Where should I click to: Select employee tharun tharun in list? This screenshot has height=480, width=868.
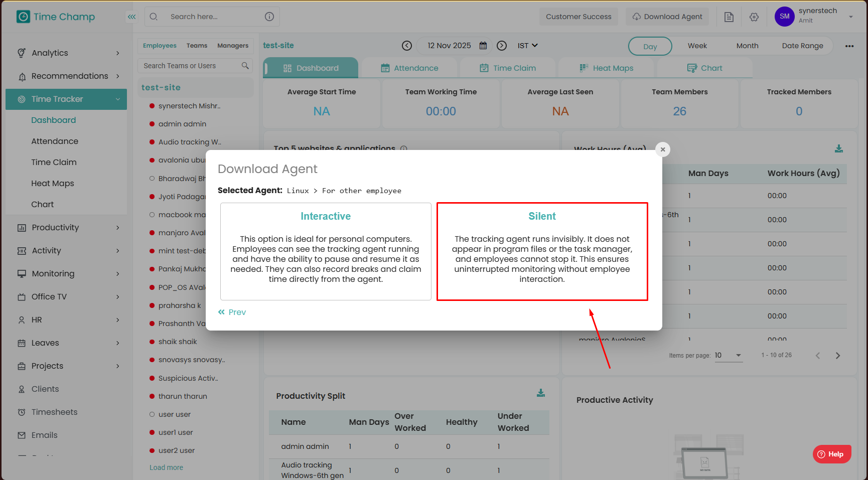pyautogui.click(x=183, y=396)
